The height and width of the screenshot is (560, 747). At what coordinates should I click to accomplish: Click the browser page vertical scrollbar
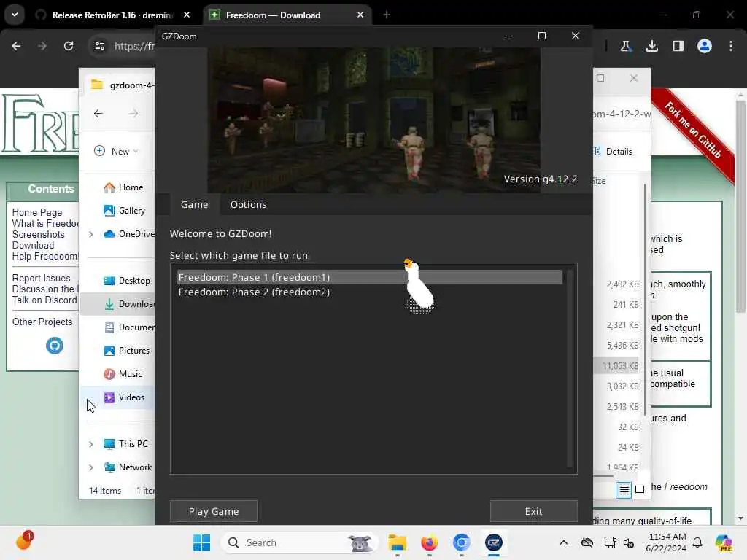point(740,205)
